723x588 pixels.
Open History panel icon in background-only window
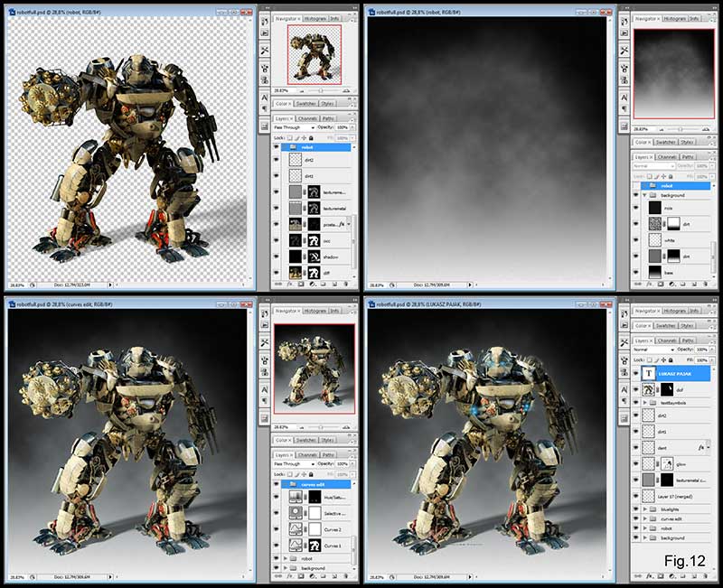coord(624,22)
